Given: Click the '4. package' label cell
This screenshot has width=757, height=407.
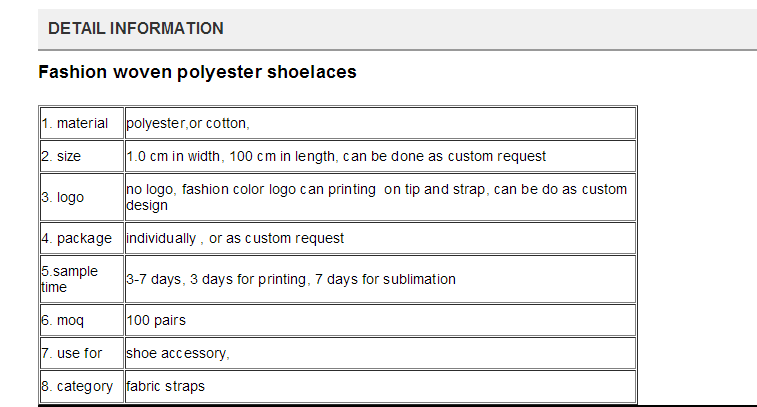Looking at the screenshot, I should pos(82,239).
